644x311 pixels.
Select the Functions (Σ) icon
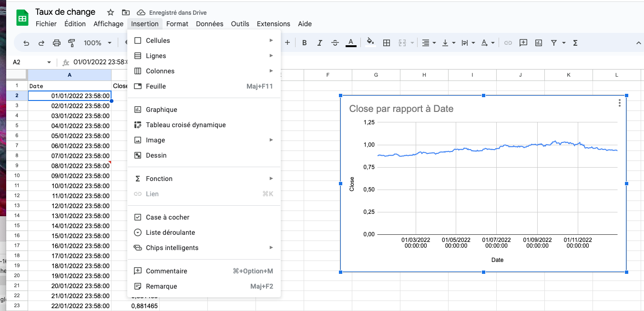[x=575, y=42]
